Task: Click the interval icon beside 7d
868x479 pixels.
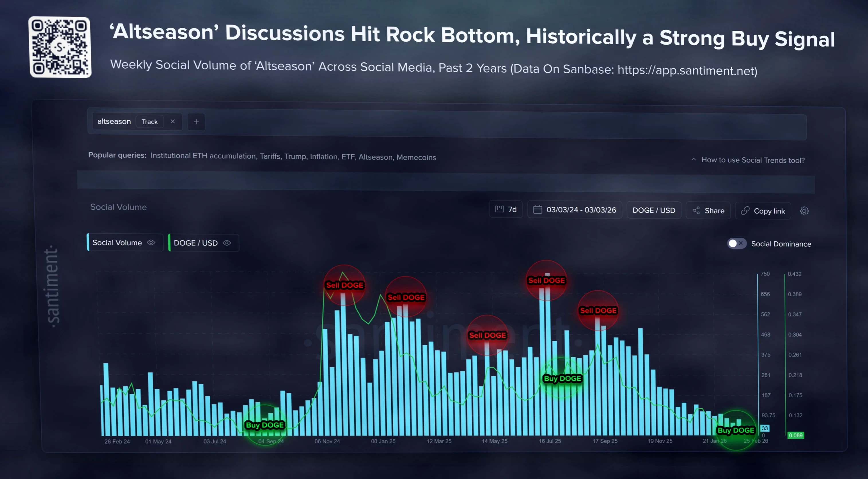Action: [x=499, y=209]
